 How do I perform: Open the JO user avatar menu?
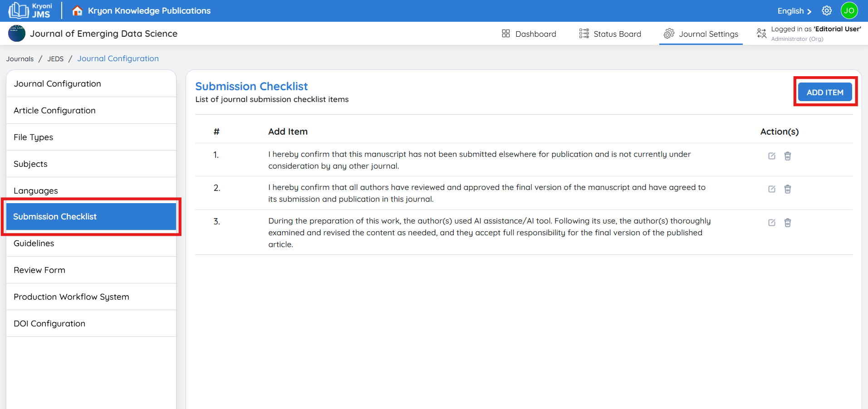click(849, 11)
